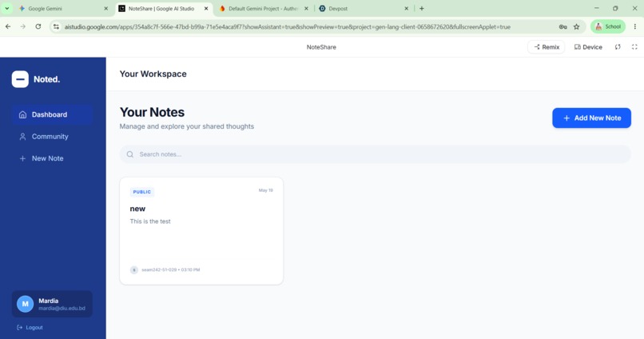This screenshot has width=644, height=339.
Task: Click the NoteShare app title
Action: coord(321,47)
